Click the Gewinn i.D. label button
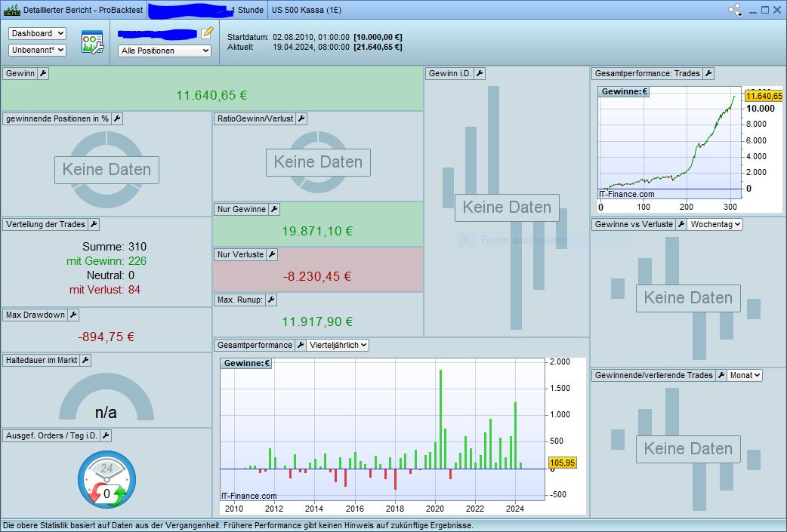 pyautogui.click(x=450, y=74)
